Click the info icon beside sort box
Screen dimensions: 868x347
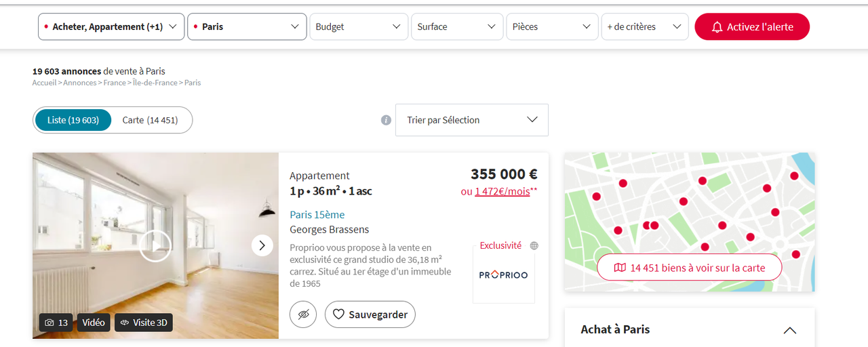[386, 120]
